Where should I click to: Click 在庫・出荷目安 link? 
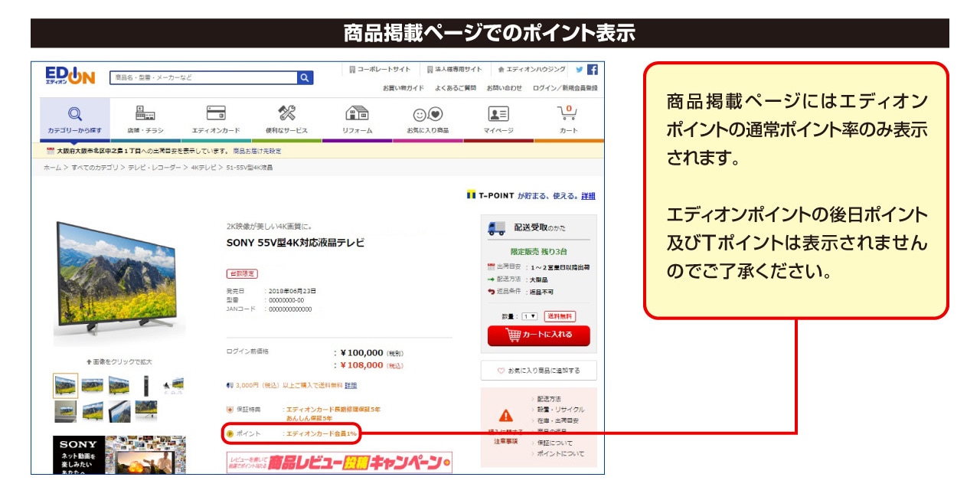558,421
